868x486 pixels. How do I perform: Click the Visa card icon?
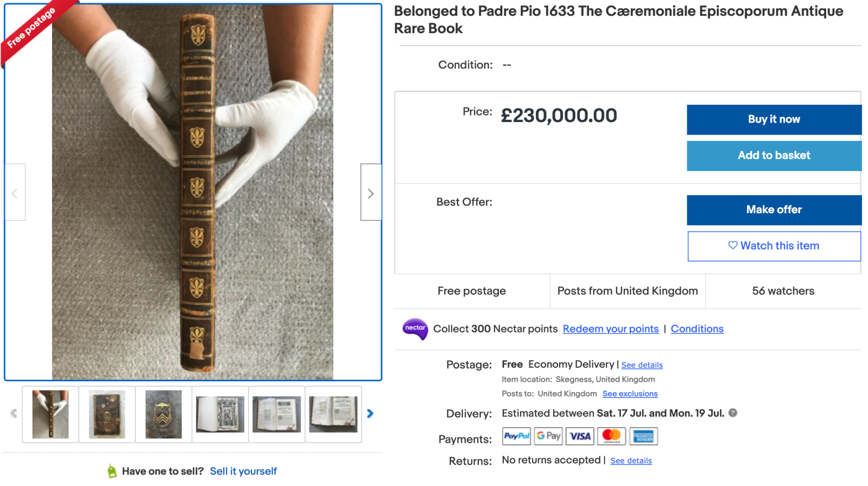click(580, 436)
